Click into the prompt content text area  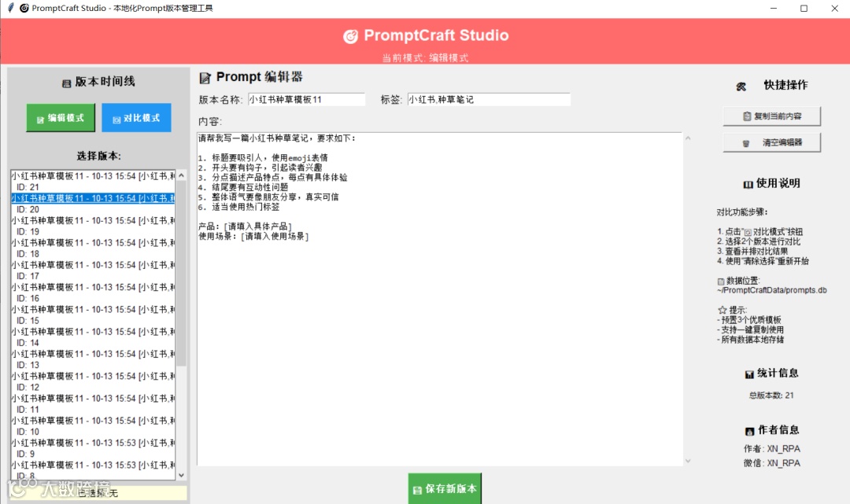tap(439, 299)
